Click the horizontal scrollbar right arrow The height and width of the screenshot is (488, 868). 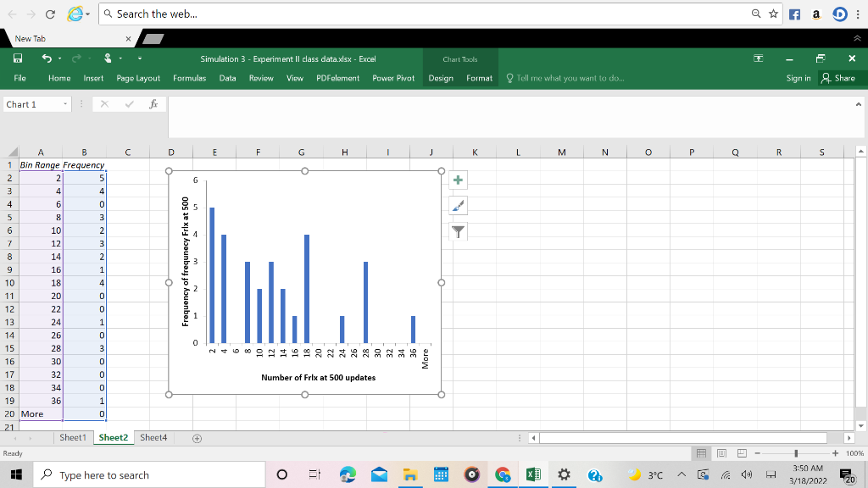tap(849, 438)
